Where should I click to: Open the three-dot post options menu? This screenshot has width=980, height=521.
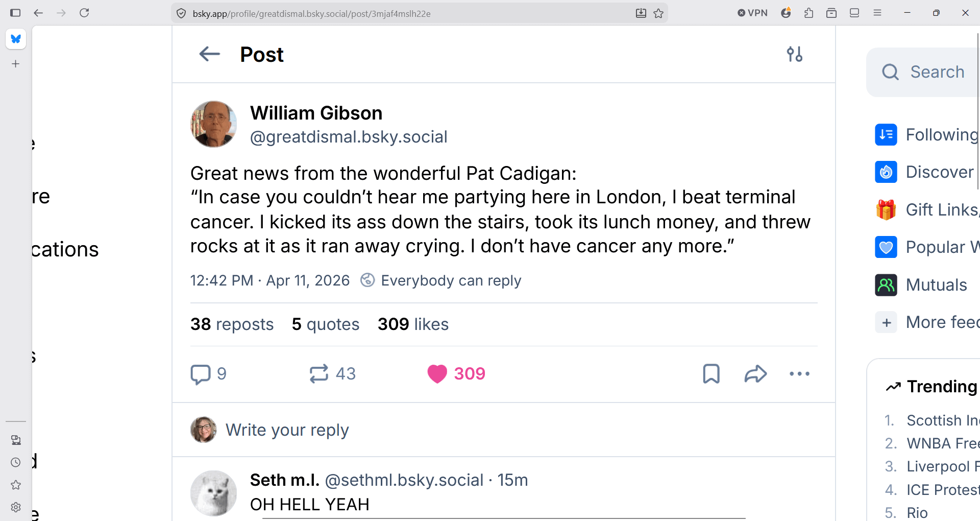(x=799, y=374)
